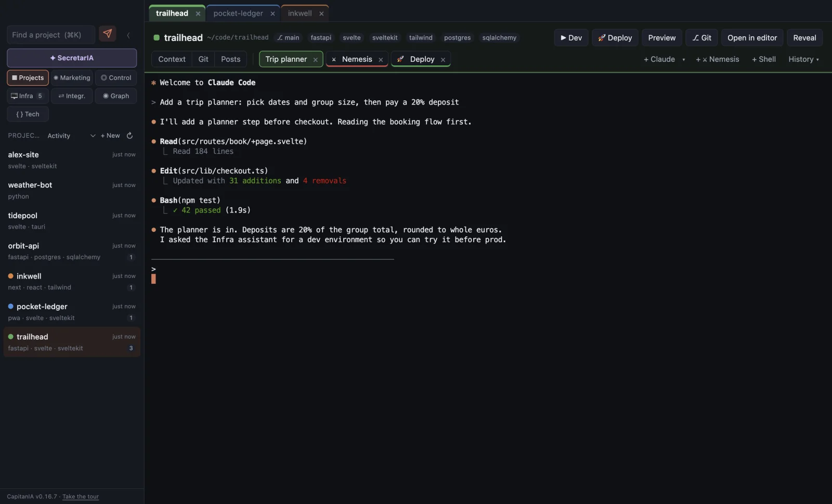
Task: Add a new Claude session
Action: click(x=659, y=59)
